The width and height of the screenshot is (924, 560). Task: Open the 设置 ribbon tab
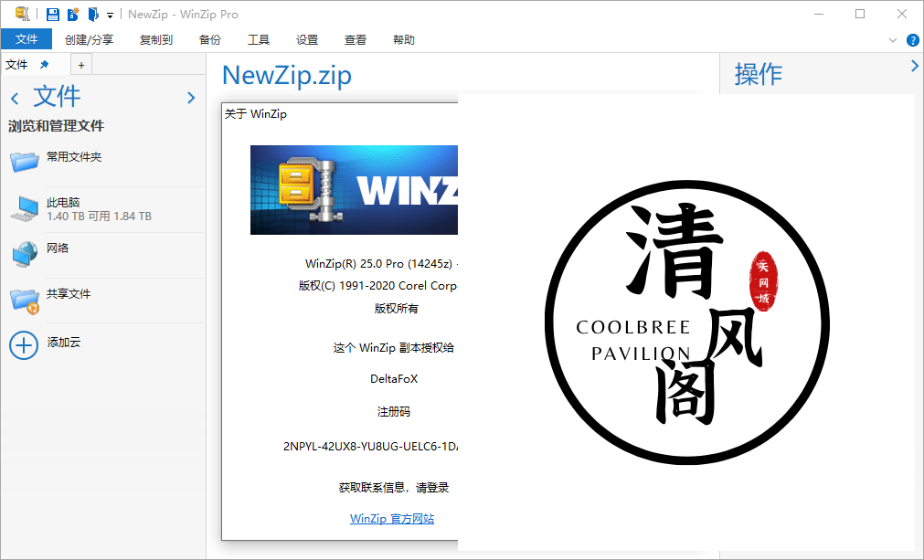tap(307, 39)
